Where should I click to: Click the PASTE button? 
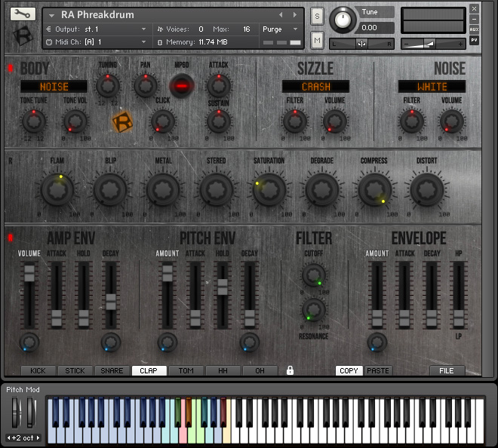378,370
